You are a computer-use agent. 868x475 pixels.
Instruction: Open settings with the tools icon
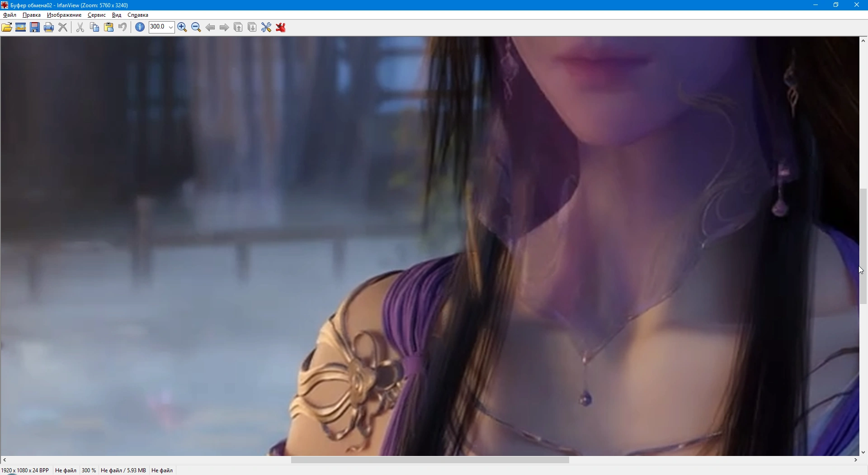pyautogui.click(x=266, y=27)
